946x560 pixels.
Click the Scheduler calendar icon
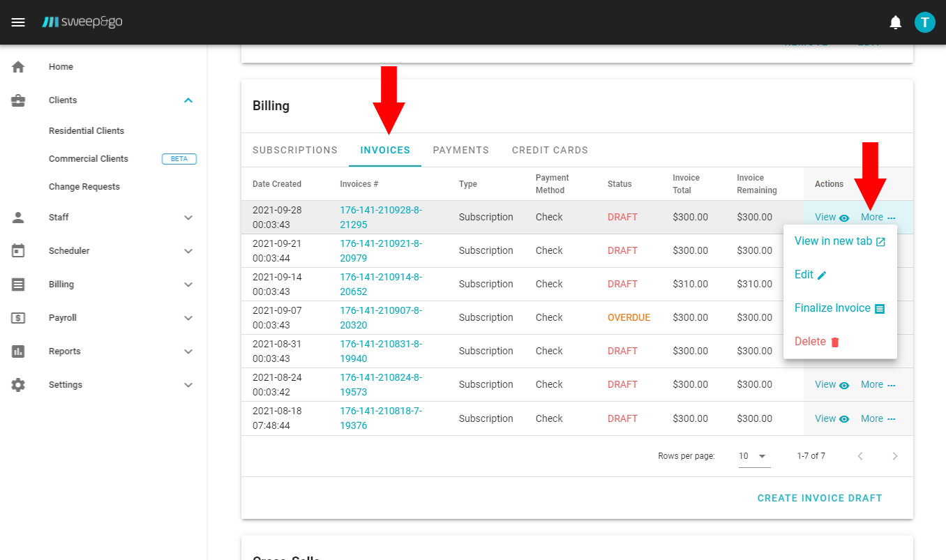(x=18, y=251)
